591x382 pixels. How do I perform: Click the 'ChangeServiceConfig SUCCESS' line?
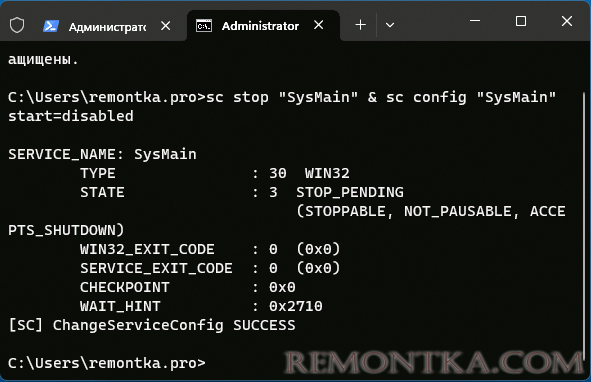(x=152, y=325)
